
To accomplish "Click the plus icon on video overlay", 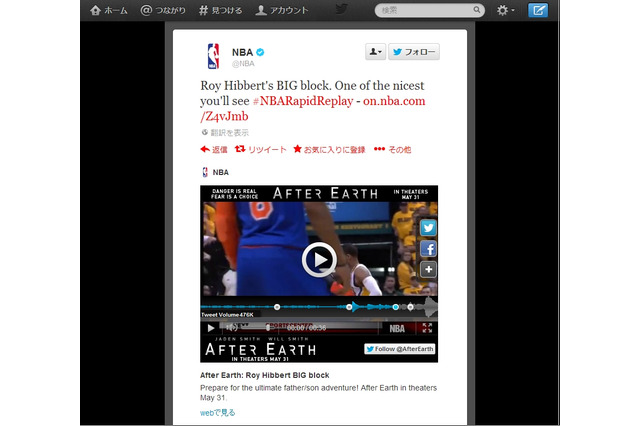I will (x=428, y=269).
